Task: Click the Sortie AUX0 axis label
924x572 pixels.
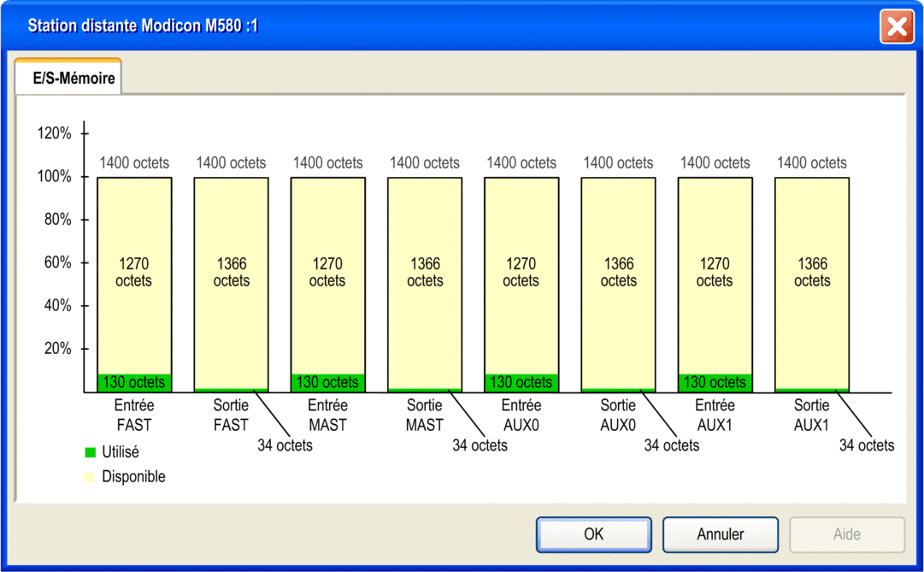Action: [x=618, y=416]
